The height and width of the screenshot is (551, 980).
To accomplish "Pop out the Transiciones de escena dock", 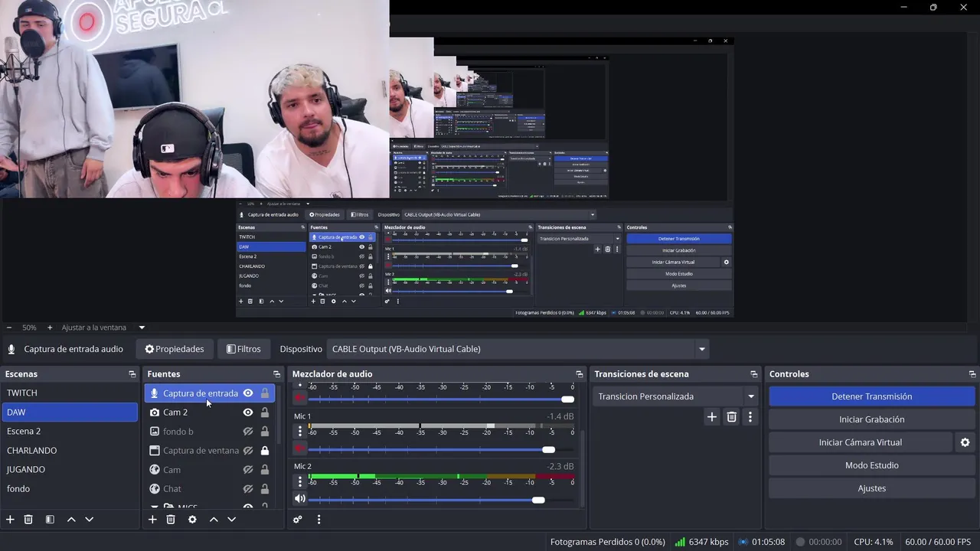I will tap(753, 374).
